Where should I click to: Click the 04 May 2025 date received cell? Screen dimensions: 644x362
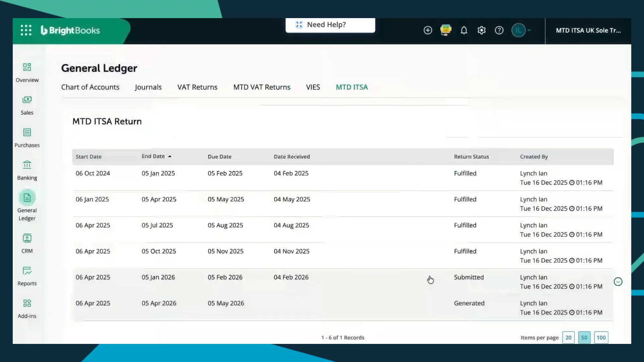[x=292, y=199]
